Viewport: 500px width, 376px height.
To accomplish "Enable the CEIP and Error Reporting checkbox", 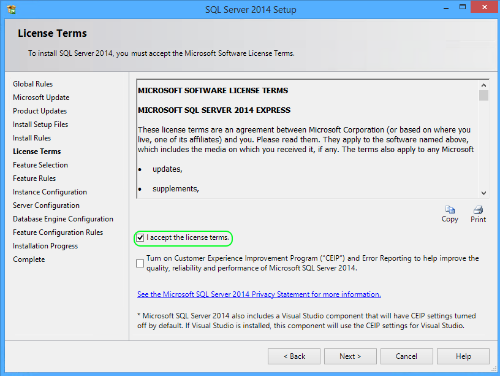I will 140,263.
